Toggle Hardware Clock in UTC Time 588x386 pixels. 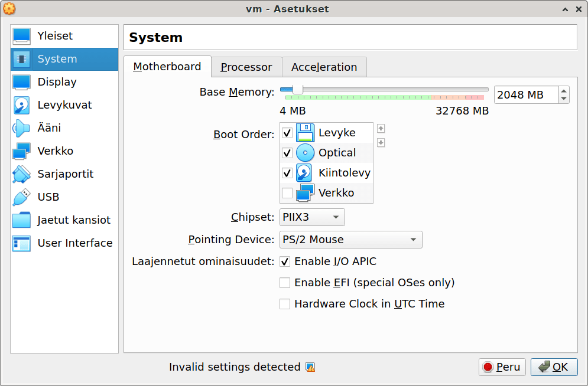(285, 304)
